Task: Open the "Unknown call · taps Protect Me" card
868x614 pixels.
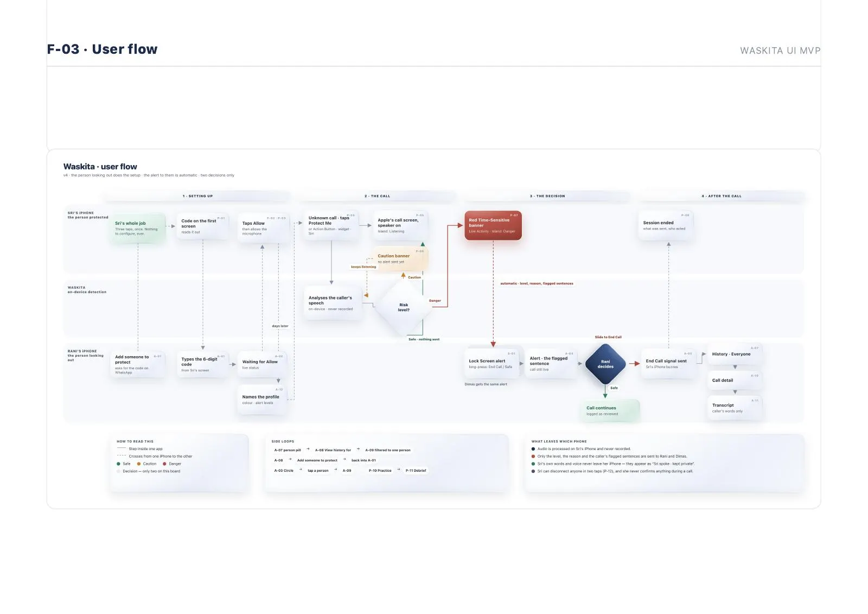Action: (331, 225)
